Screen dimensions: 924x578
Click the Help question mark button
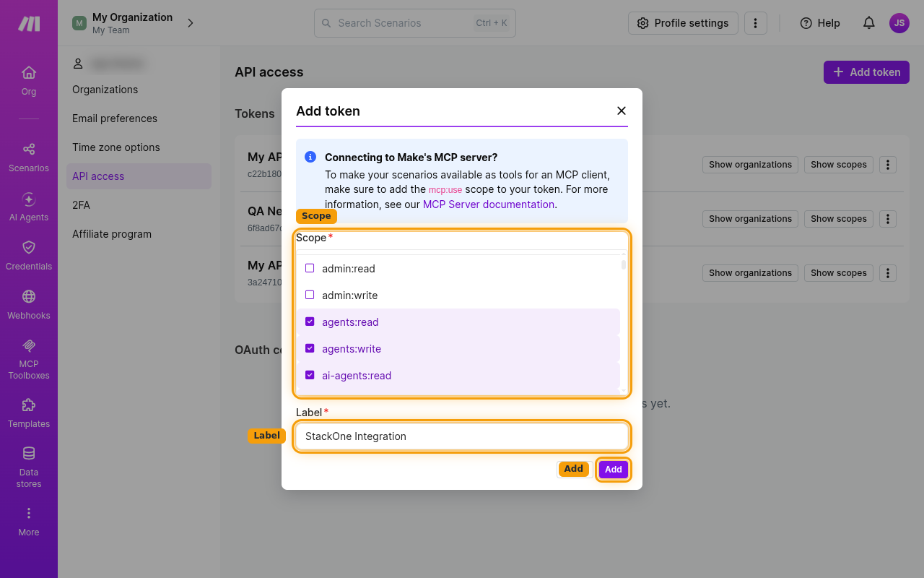point(820,23)
